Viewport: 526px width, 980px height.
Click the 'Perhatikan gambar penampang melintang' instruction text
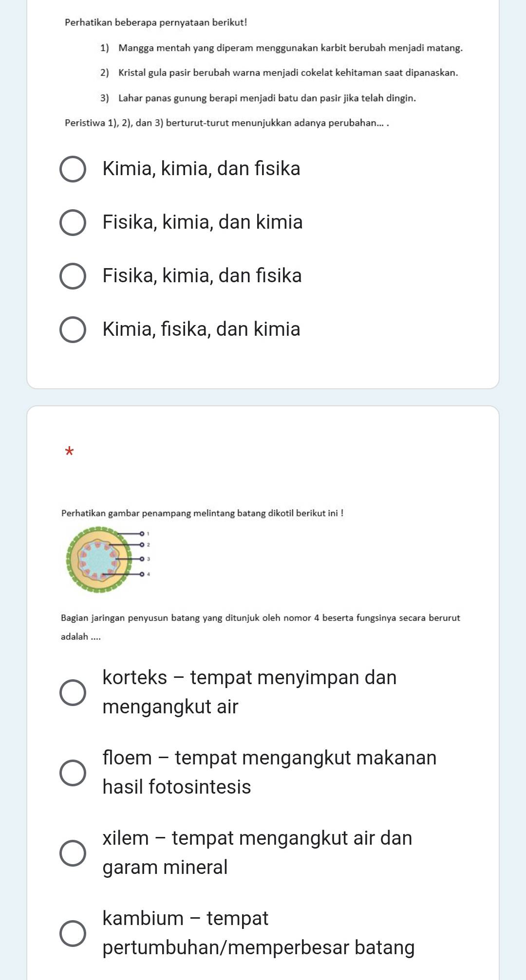[202, 513]
